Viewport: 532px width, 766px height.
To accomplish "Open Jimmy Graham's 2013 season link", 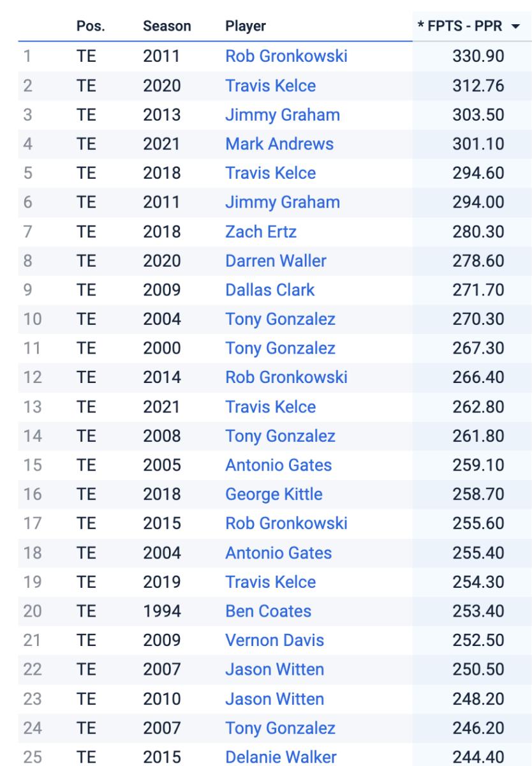I will pos(282,115).
